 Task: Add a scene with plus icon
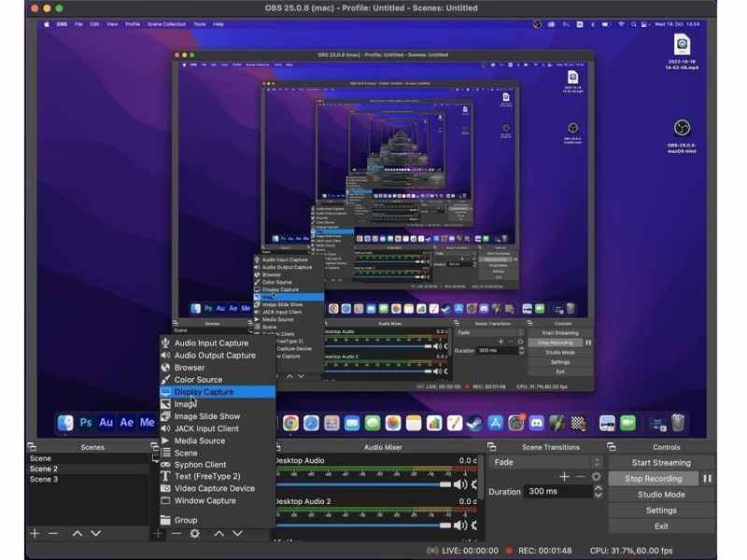click(x=35, y=533)
